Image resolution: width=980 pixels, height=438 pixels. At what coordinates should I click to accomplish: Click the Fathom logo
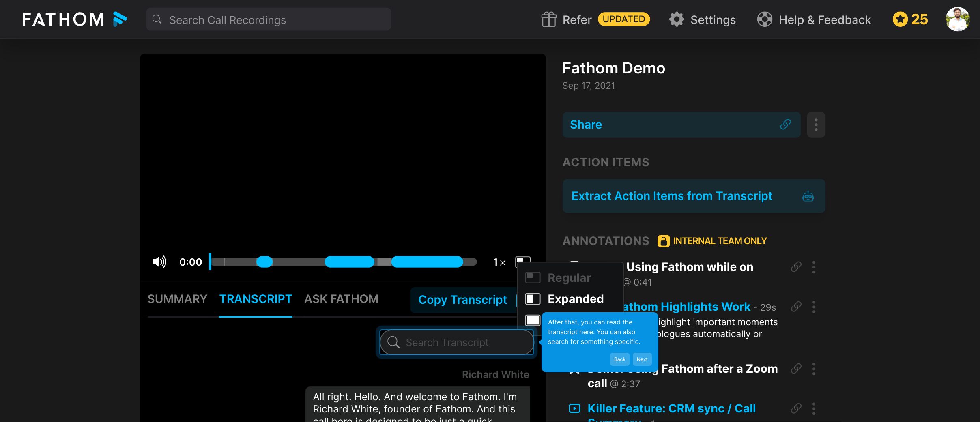(x=75, y=19)
